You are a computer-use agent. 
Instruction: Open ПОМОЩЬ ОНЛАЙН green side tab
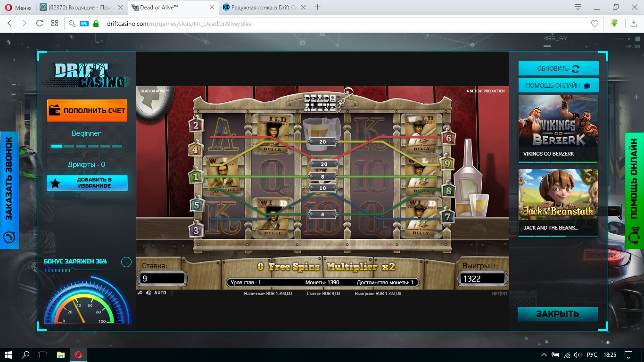(635, 190)
